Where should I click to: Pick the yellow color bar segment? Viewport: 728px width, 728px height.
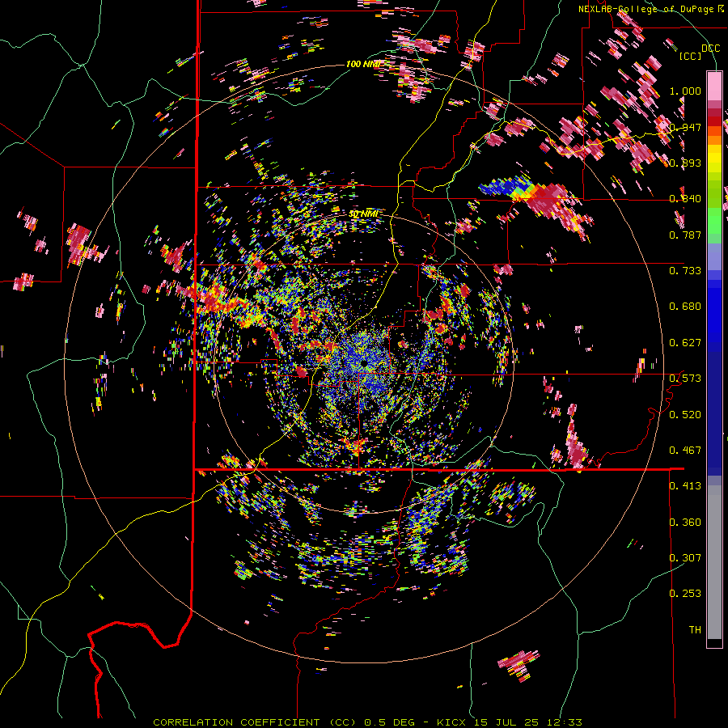(714, 159)
